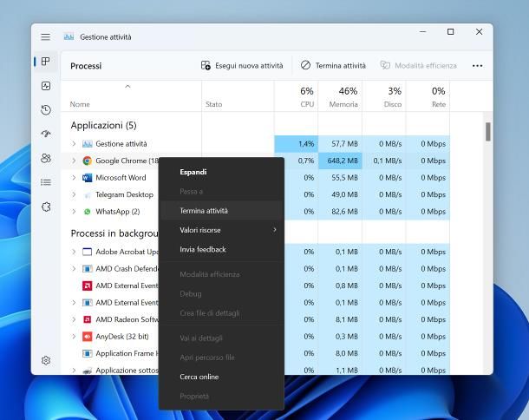Screen dimensions: 529x420
Task: Expand the Microsoft Word process row
Action: (74, 178)
